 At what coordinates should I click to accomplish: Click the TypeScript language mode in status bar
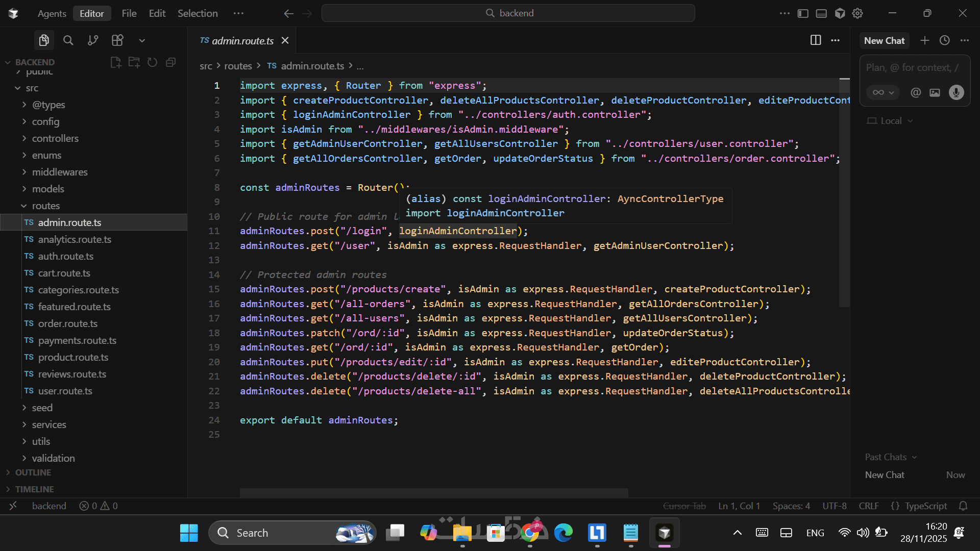(x=925, y=506)
